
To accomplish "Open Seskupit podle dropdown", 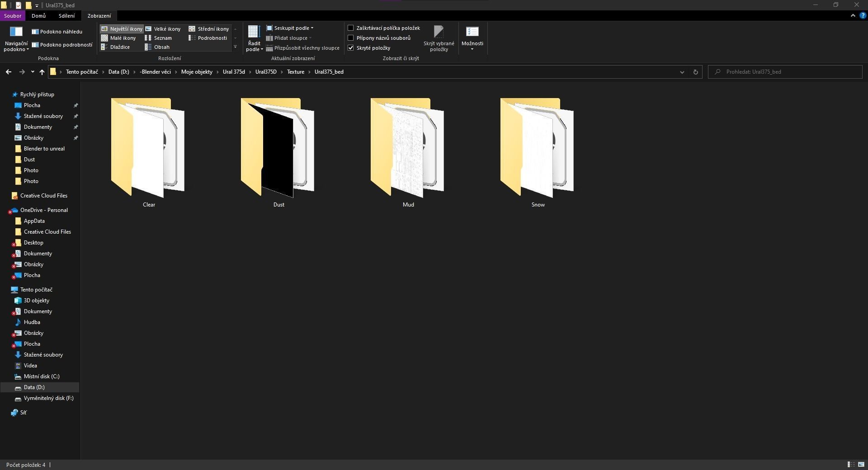I will 290,28.
